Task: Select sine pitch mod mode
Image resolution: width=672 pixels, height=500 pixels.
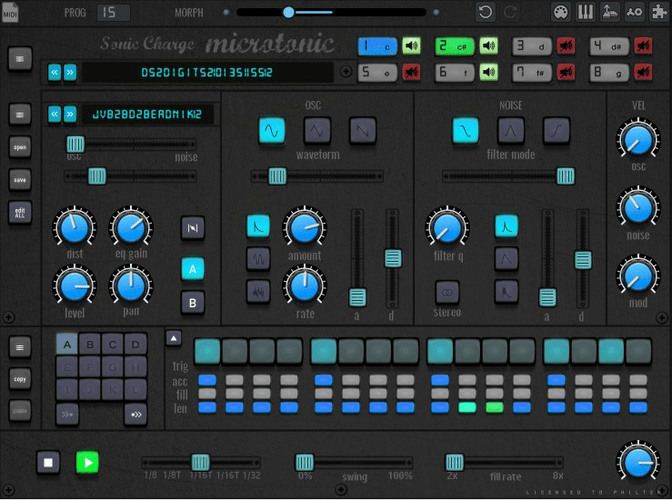Action: click(x=258, y=259)
